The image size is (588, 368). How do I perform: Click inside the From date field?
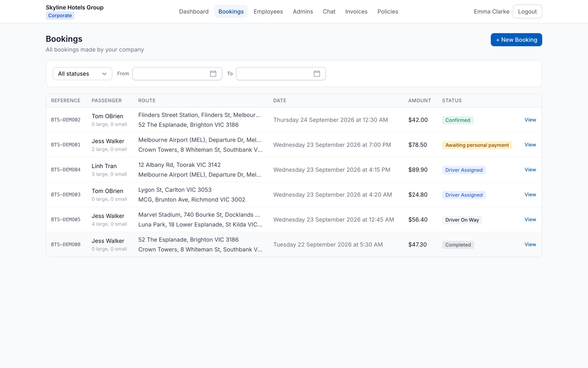coord(177,74)
